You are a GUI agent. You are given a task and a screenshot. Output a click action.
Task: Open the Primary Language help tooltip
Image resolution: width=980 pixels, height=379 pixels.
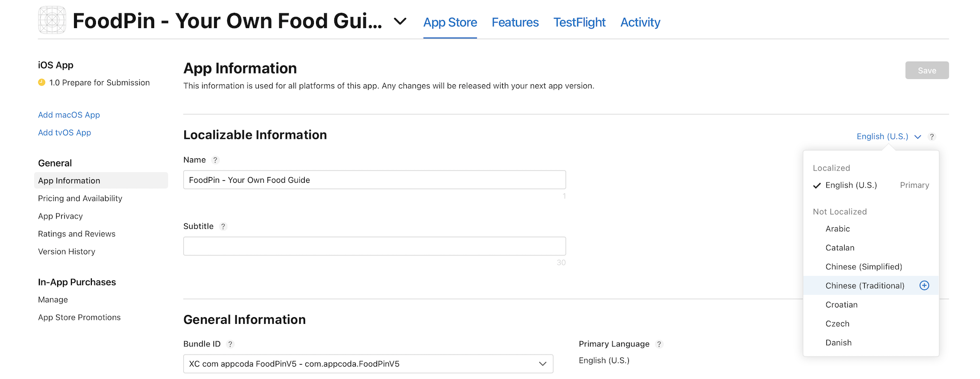click(658, 344)
